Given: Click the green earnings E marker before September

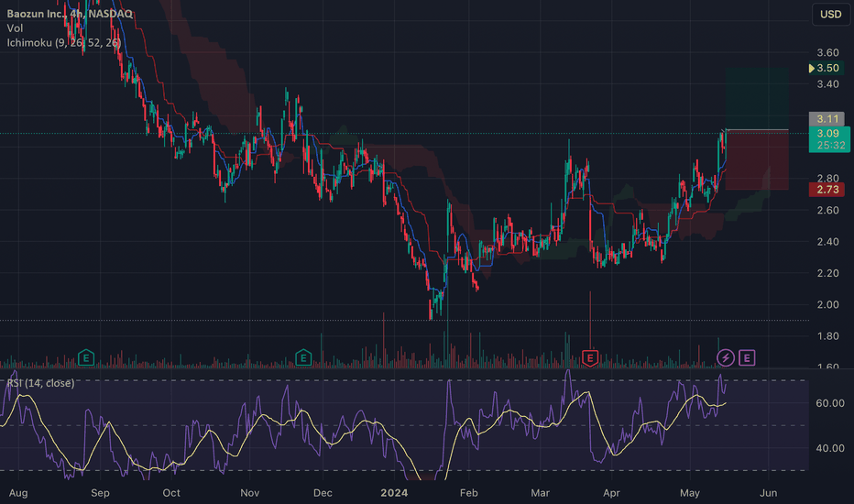Looking at the screenshot, I should click(x=86, y=358).
